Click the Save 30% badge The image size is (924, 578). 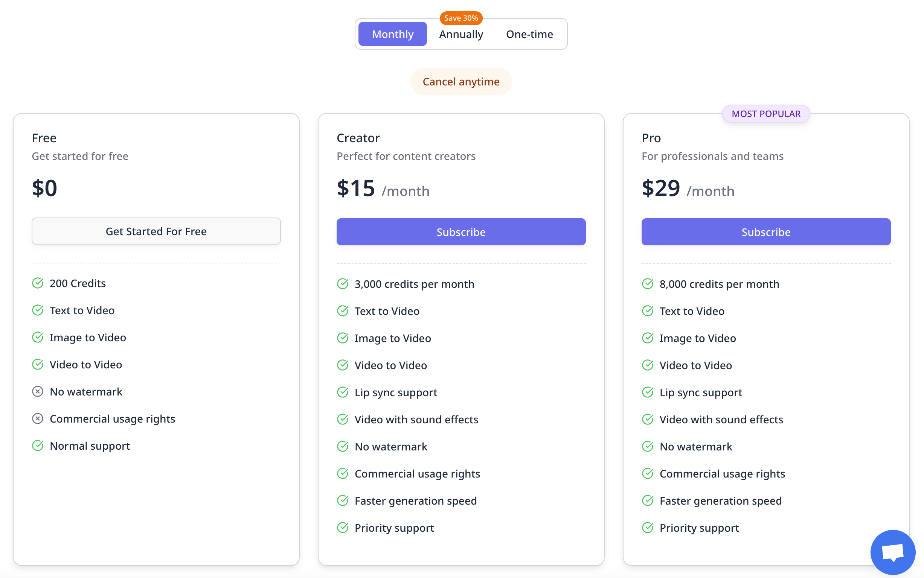click(461, 18)
